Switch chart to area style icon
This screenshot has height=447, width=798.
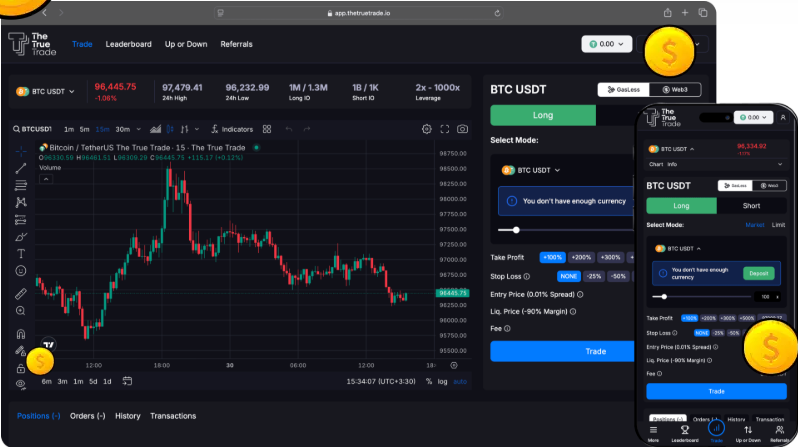[x=155, y=129]
